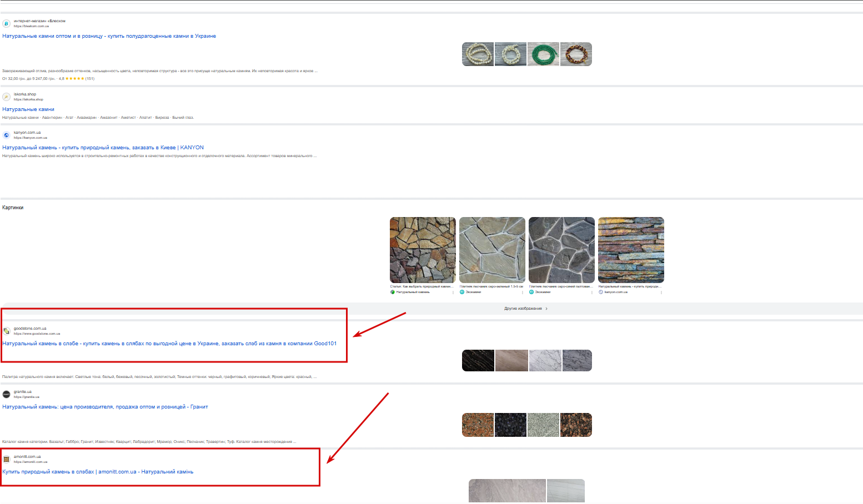Open the KANYON Натуральный камень result link

coord(103,148)
